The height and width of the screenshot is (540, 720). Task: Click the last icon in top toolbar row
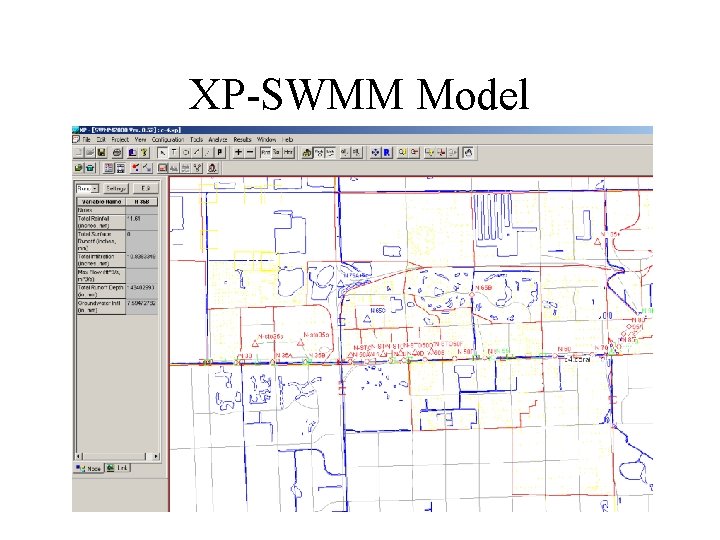(x=468, y=152)
